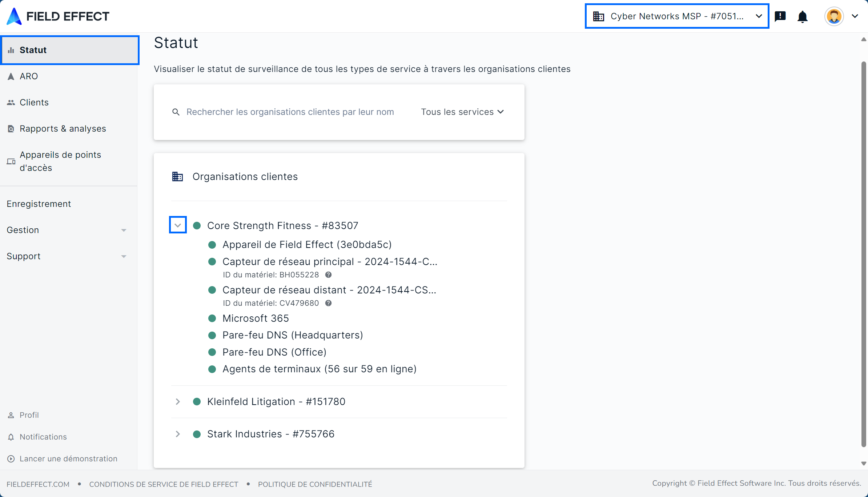Click help icon next to CV479680

tap(328, 303)
